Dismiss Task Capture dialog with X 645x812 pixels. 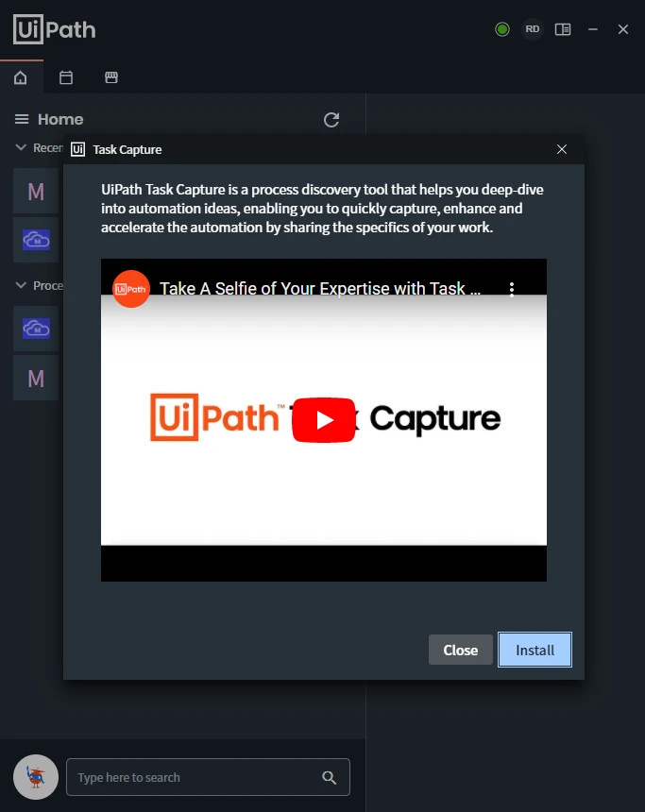[x=562, y=150]
